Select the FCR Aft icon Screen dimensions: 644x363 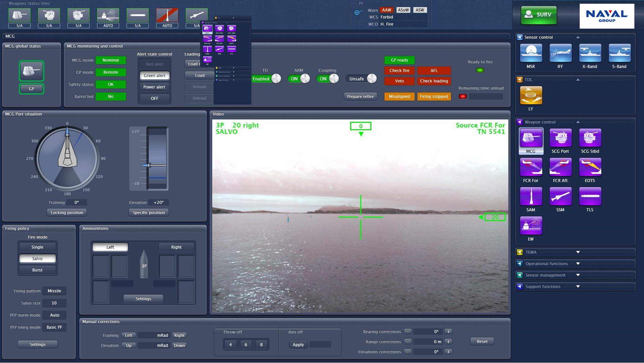click(x=560, y=167)
